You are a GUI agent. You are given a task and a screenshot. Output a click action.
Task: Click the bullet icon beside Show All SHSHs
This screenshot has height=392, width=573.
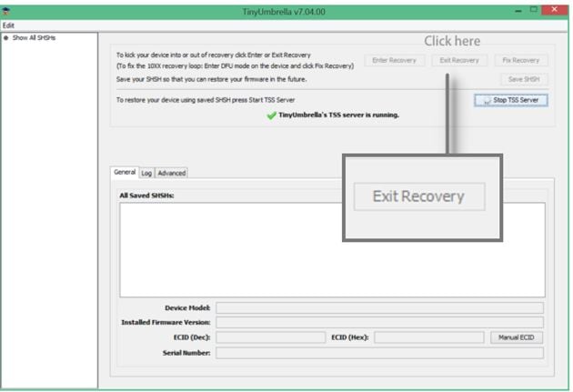pyautogui.click(x=5, y=37)
